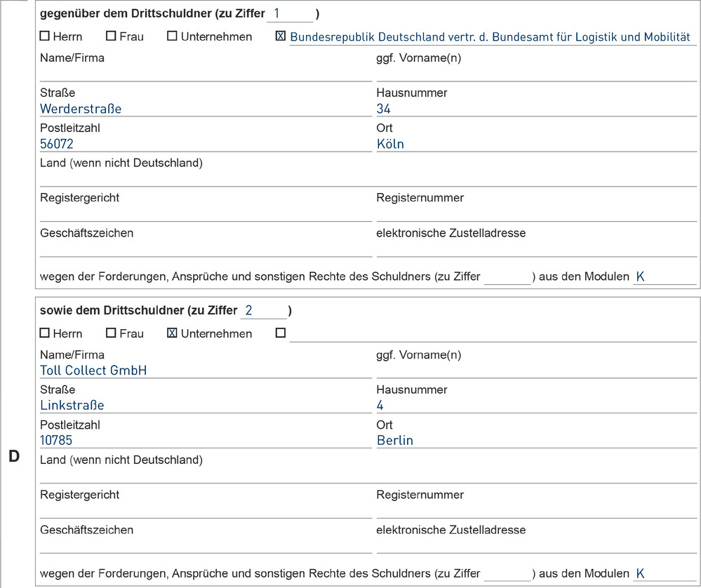Click the Ziffer field containing 2

(264, 310)
